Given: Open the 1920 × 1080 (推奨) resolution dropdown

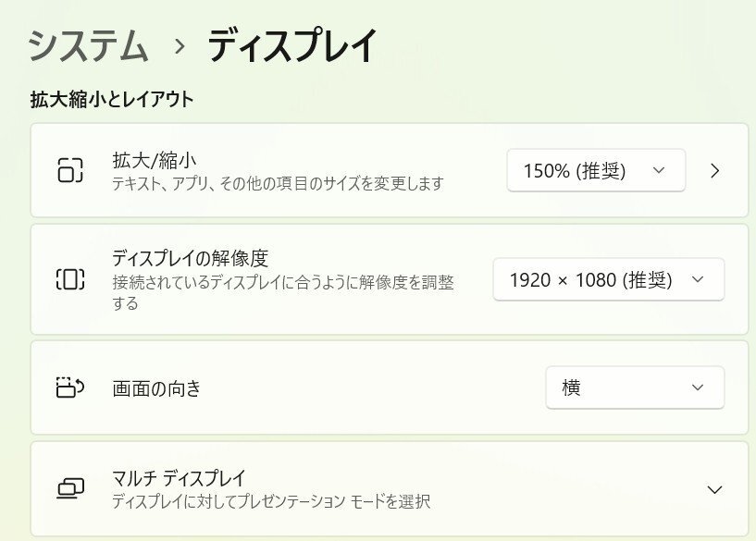Looking at the screenshot, I should click(608, 279).
